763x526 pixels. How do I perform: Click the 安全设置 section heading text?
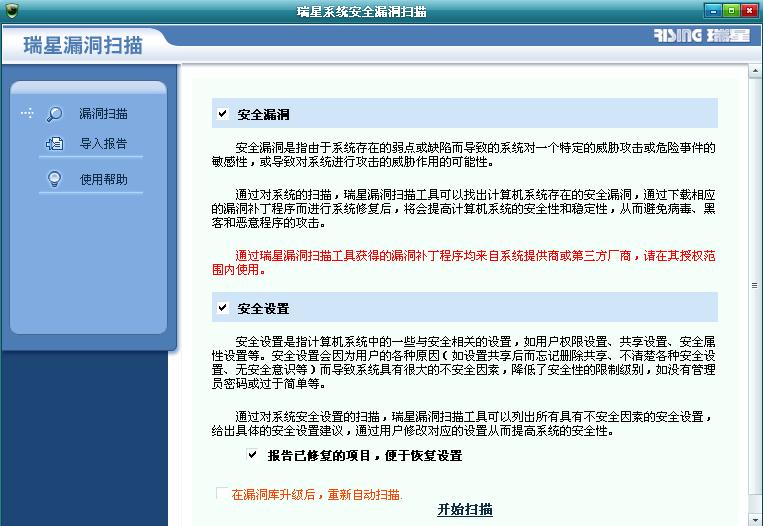pos(263,308)
